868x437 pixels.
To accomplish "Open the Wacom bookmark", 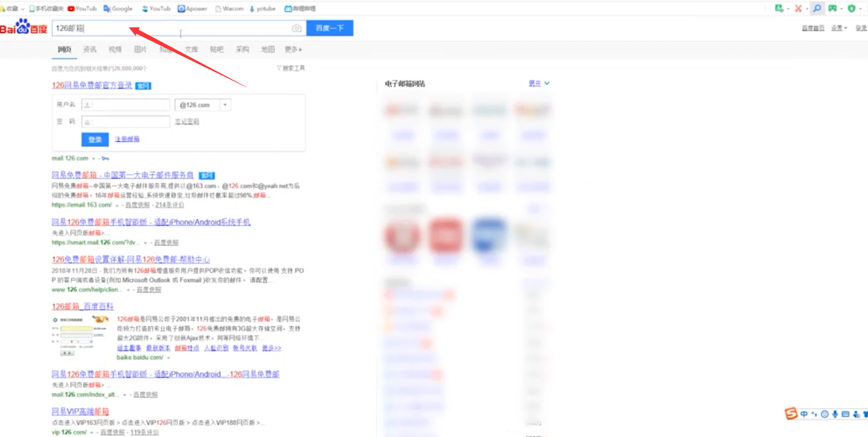I will tap(230, 9).
